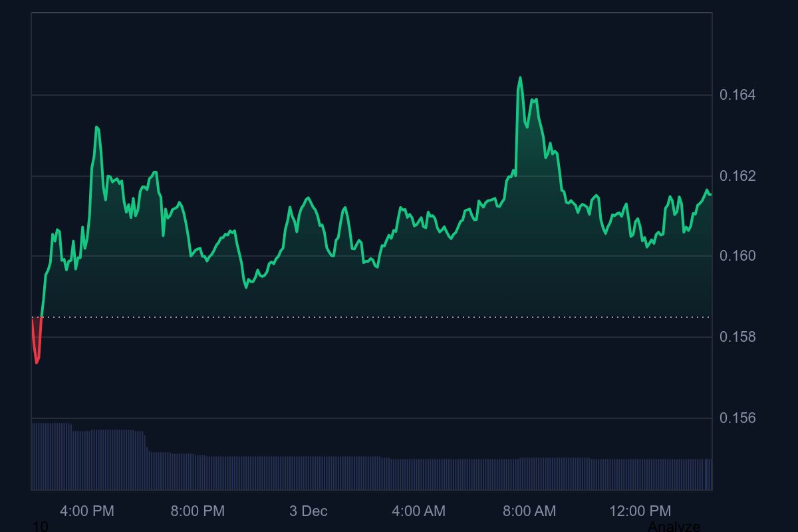
Task: Click the 0.156 price axis label
Action: pyautogui.click(x=738, y=419)
